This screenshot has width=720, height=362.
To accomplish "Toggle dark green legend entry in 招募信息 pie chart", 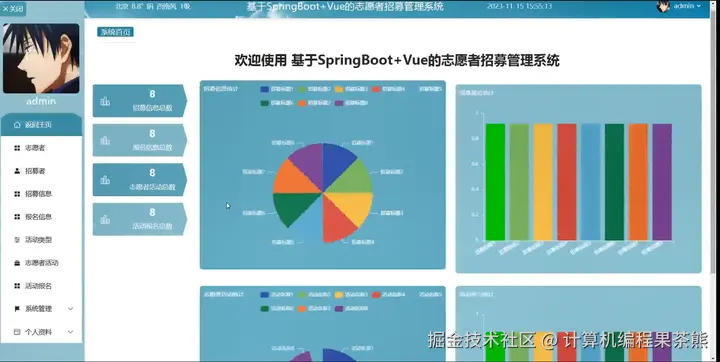I will tap(277, 103).
